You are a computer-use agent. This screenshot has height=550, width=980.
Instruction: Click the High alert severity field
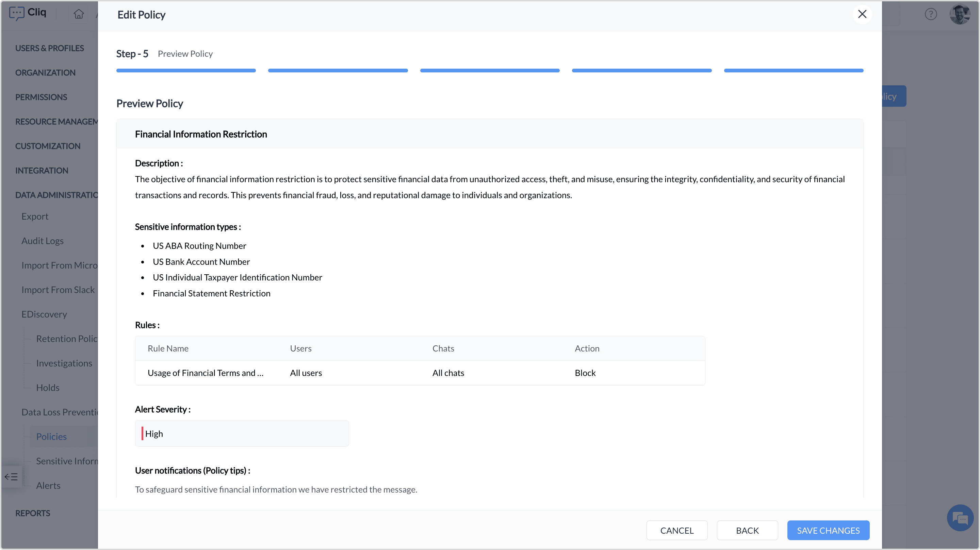pyautogui.click(x=242, y=434)
